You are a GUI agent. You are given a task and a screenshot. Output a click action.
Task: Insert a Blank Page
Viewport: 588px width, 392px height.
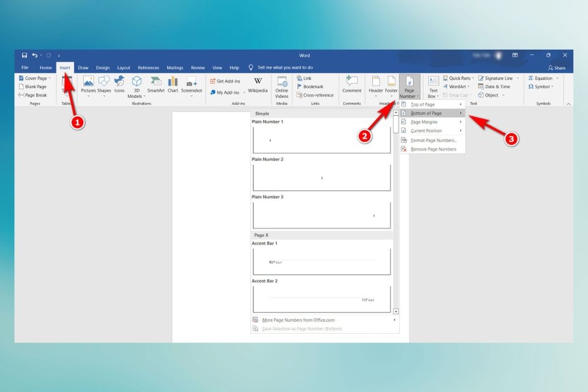tap(32, 86)
